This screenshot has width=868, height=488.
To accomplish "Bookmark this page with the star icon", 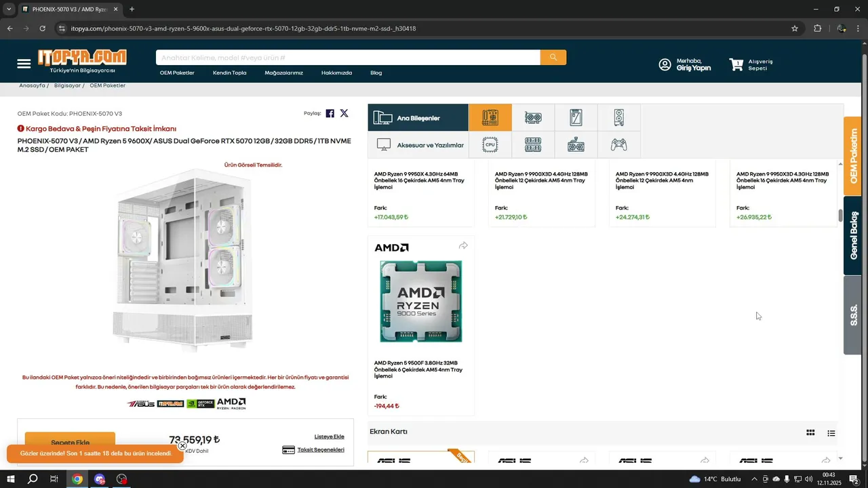I will click(x=795, y=28).
